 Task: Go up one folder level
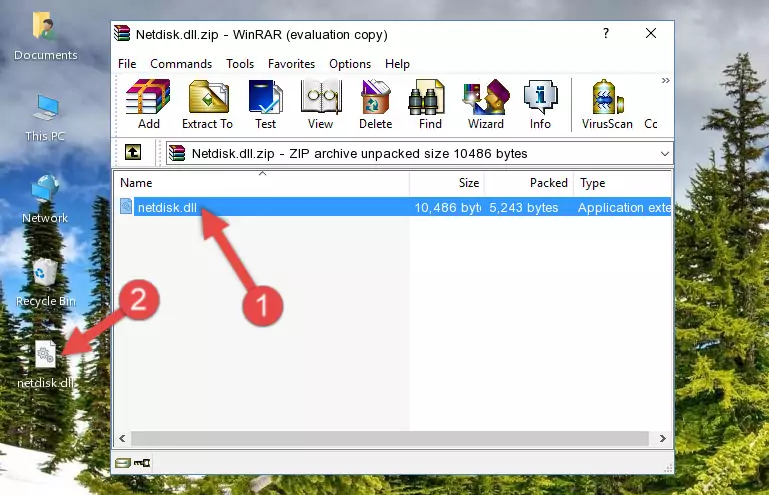[133, 153]
